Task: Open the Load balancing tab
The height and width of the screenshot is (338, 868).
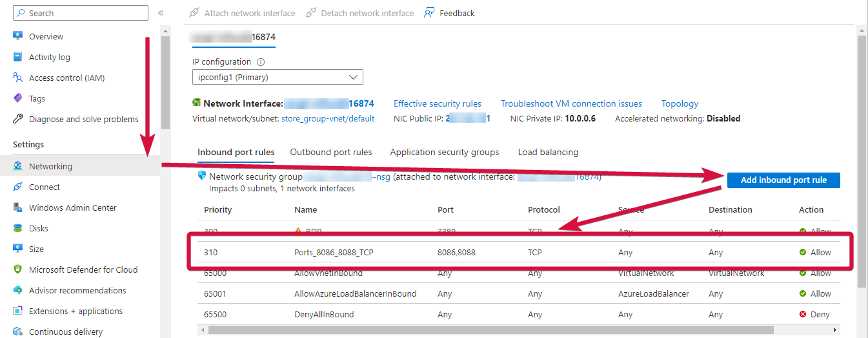Action: [x=548, y=153]
